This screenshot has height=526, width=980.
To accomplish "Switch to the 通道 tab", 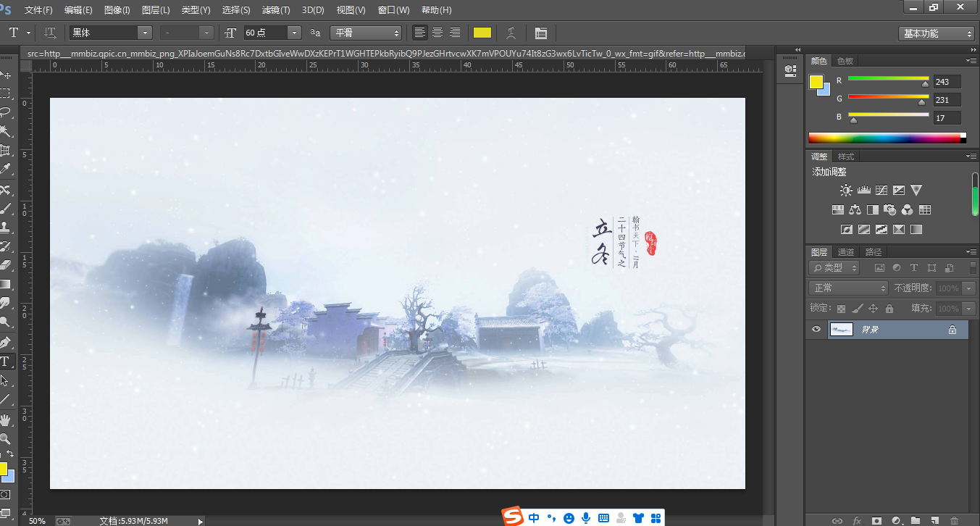I will click(846, 252).
